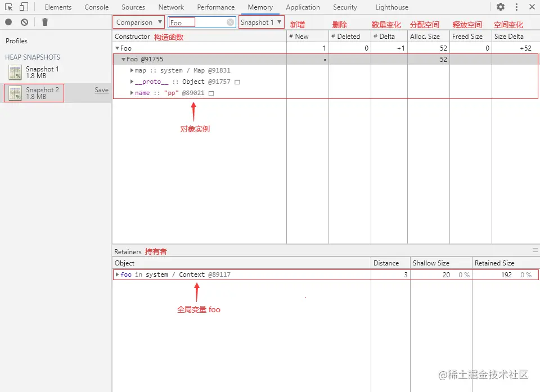Go to the Performance tab
The width and height of the screenshot is (540, 392).
(x=216, y=7)
